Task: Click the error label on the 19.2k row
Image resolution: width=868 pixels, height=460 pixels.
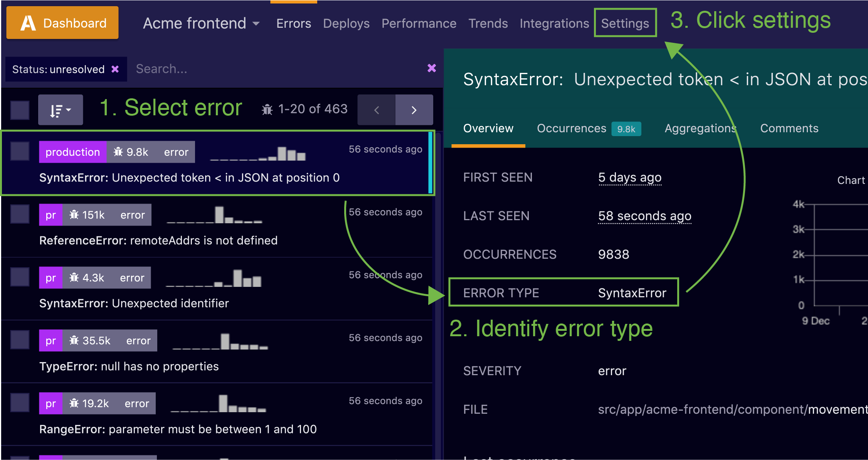Action: coord(137,403)
